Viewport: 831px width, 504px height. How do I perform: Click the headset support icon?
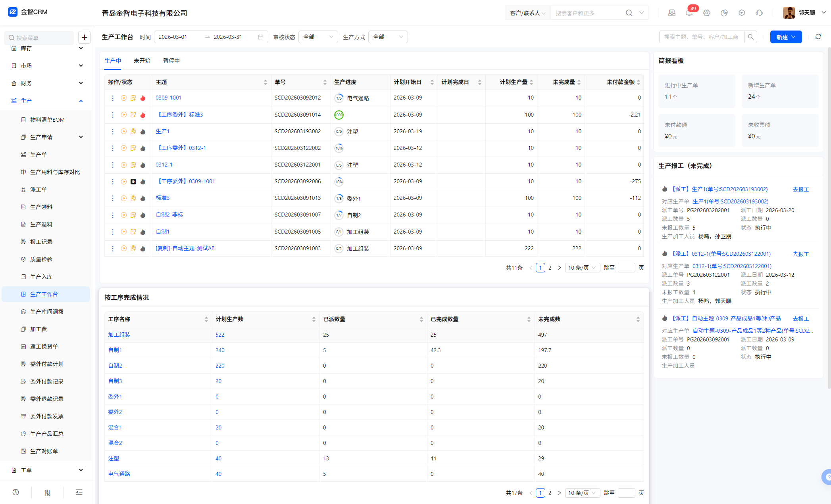(759, 13)
